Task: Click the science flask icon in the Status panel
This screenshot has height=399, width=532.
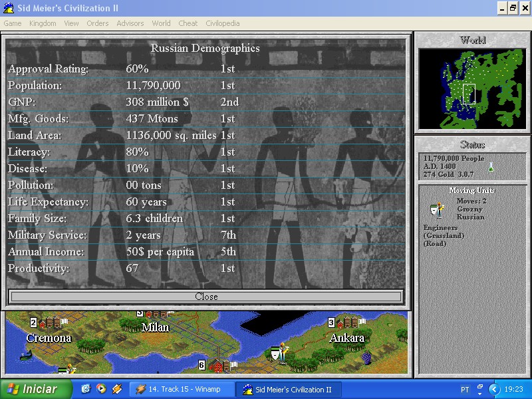Action: point(491,167)
